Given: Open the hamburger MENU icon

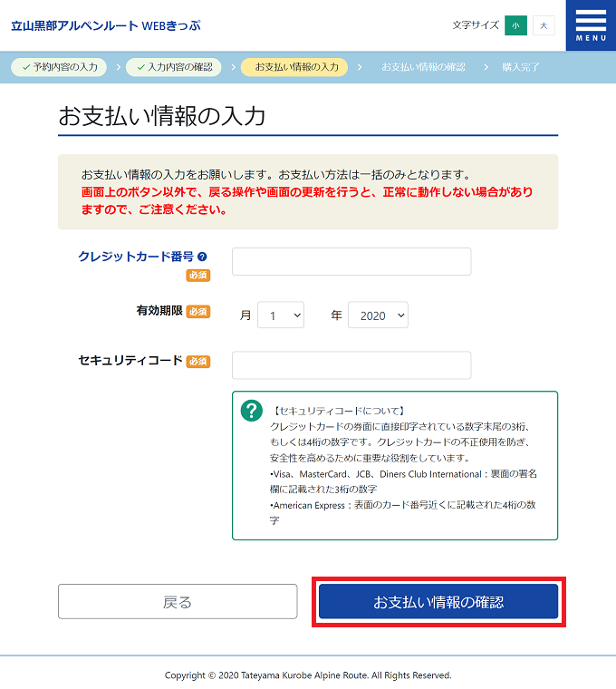Looking at the screenshot, I should coord(591,24).
